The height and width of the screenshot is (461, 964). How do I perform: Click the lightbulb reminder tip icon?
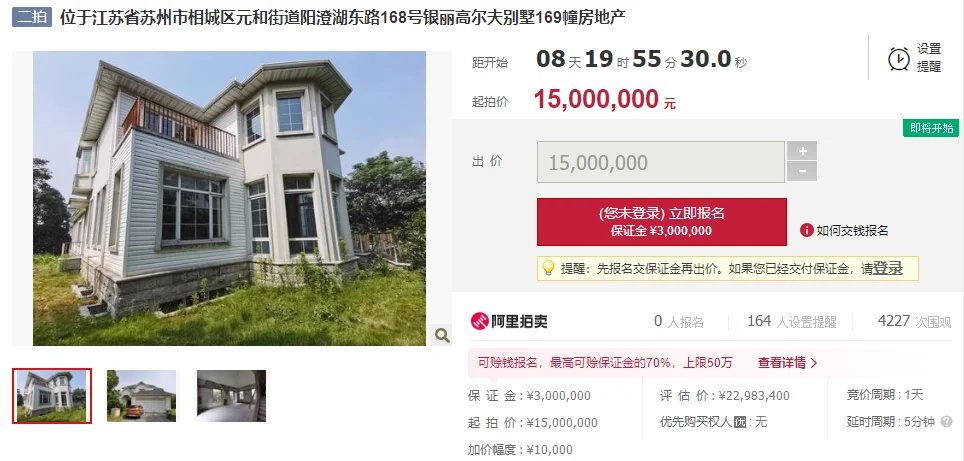[547, 269]
